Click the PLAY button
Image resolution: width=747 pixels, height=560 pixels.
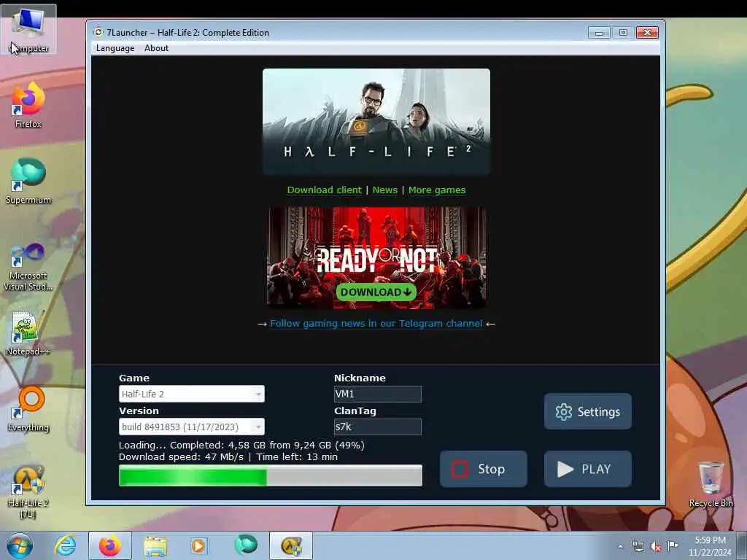(588, 469)
